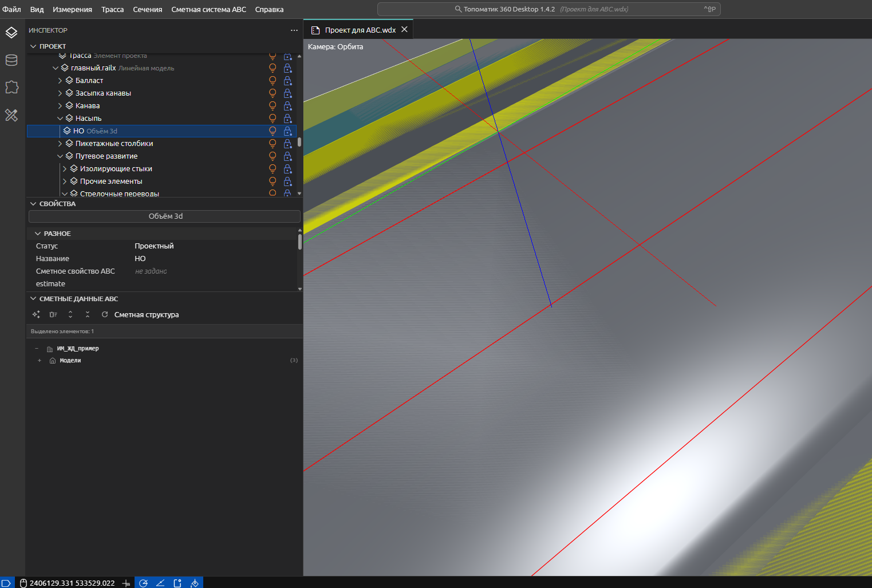The height and width of the screenshot is (588, 872).
Task: Toggle visibility bulb for Прочие элементы
Action: click(x=273, y=181)
